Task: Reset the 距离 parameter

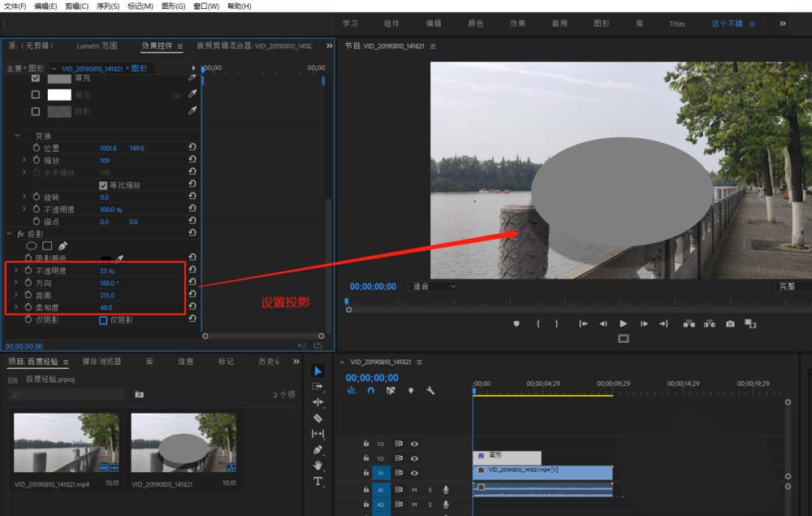Action: click(192, 295)
